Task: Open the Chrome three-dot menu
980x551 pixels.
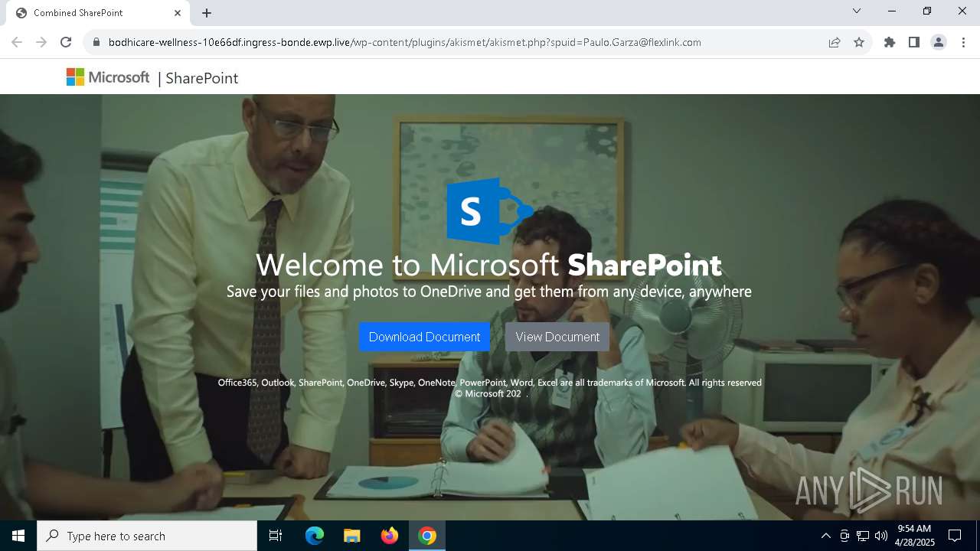Action: coord(963,42)
